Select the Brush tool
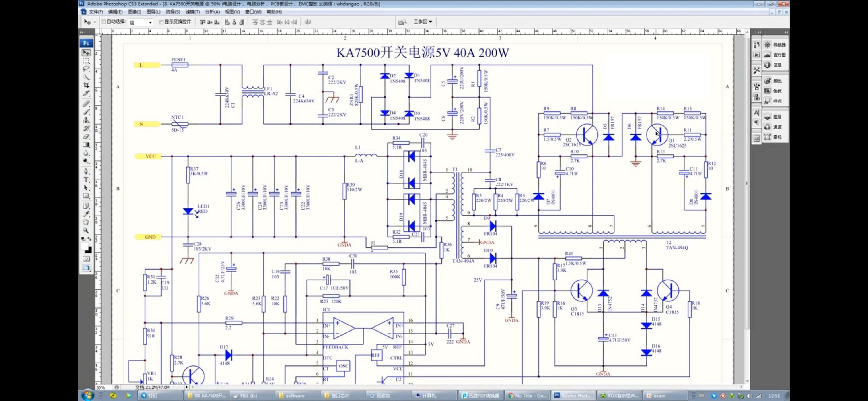Image resolution: width=868 pixels, height=401 pixels. point(86,112)
